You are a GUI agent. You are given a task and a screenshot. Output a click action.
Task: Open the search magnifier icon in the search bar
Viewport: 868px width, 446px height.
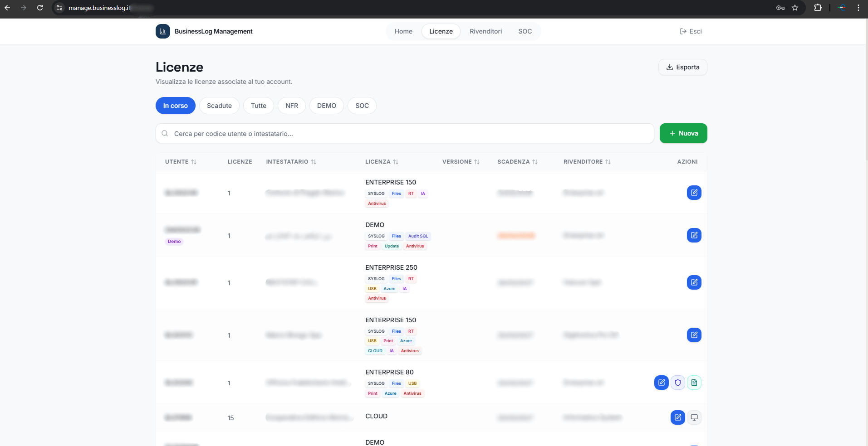point(165,133)
